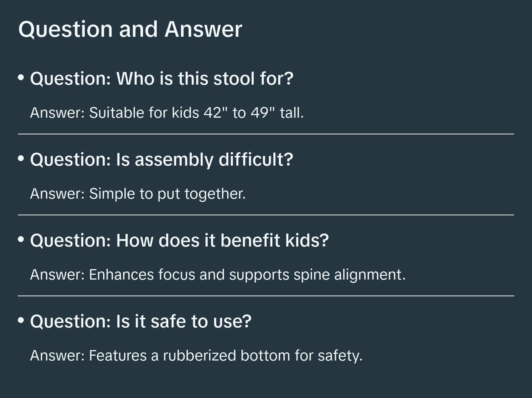Image resolution: width=532 pixels, height=398 pixels.
Task: Click the divider line above the safety question
Action: pos(266,296)
